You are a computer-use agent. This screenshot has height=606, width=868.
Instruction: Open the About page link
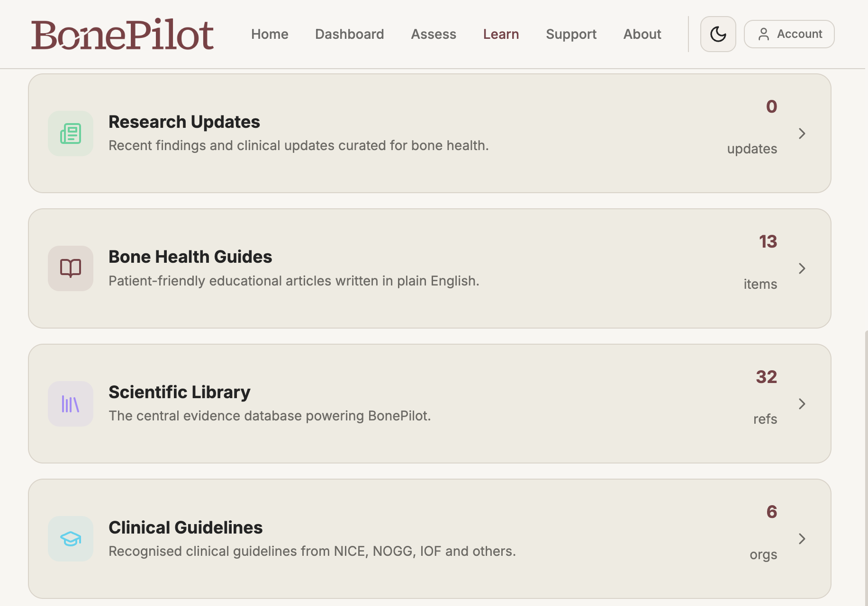coord(642,34)
